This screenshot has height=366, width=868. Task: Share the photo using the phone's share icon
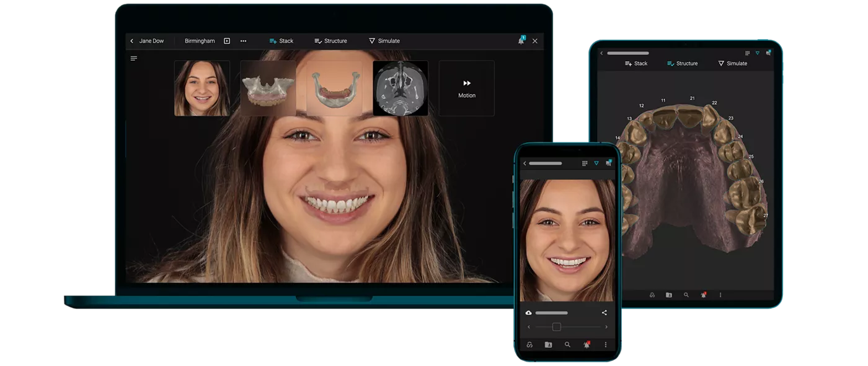coord(604,313)
